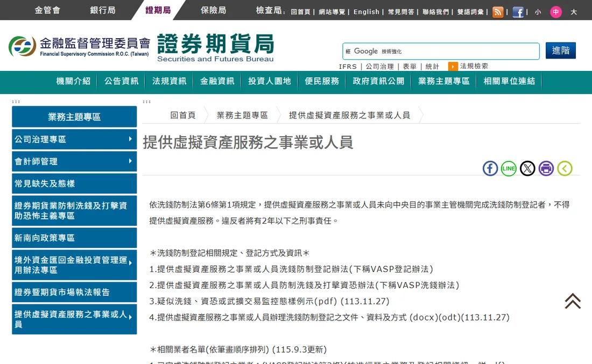The image size is (592, 364).
Task: Open the Facebook page icon in top bar
Action: pyautogui.click(x=518, y=12)
